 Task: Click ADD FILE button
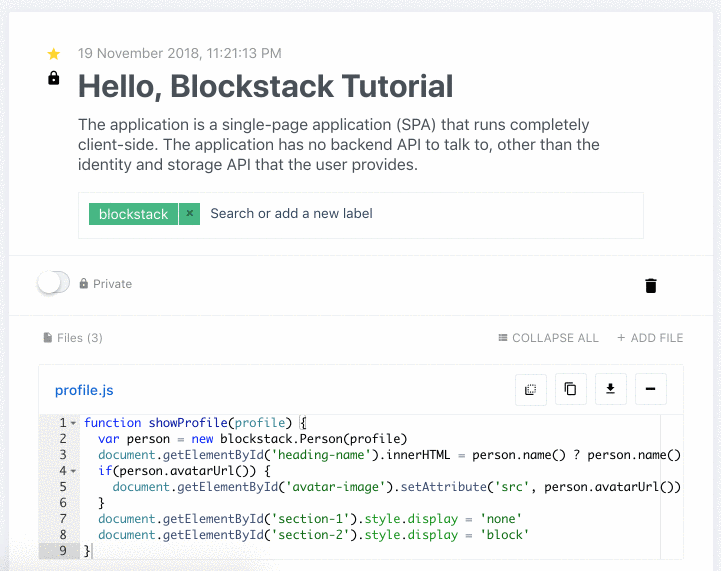click(650, 338)
